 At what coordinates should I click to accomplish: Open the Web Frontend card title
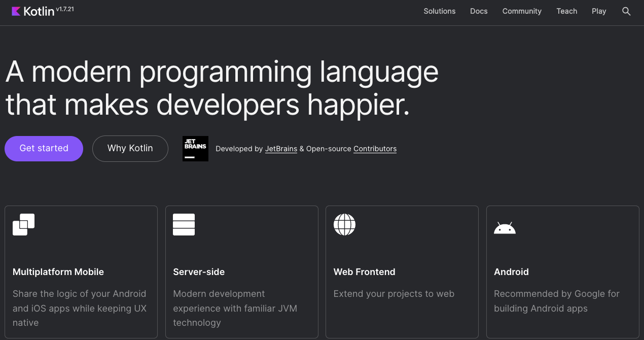tap(365, 272)
